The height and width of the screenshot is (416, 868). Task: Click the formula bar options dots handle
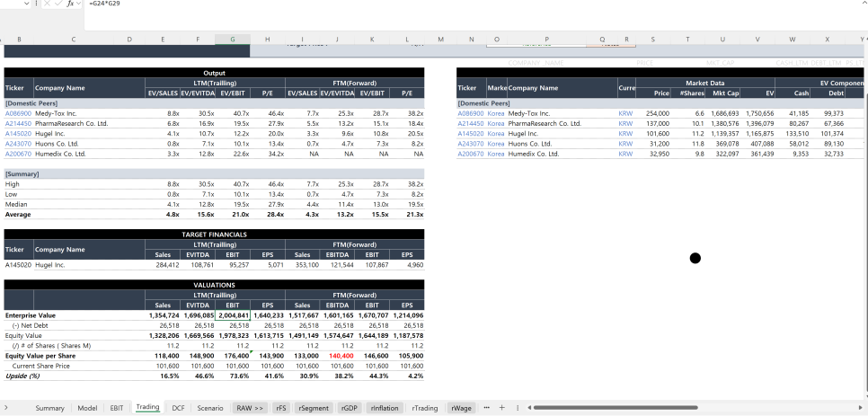(x=37, y=4)
